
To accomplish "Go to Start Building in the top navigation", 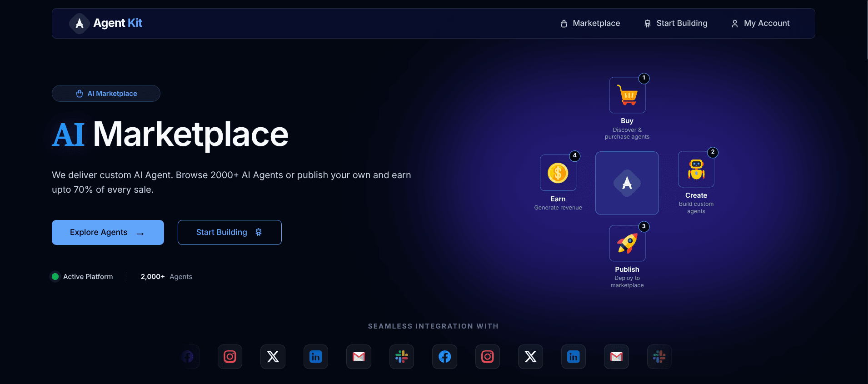I will tap(676, 23).
